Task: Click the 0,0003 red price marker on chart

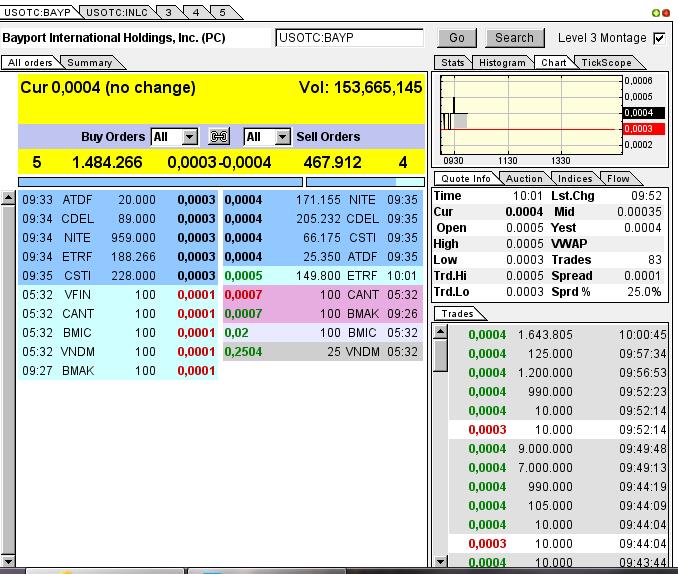Action: (643, 129)
